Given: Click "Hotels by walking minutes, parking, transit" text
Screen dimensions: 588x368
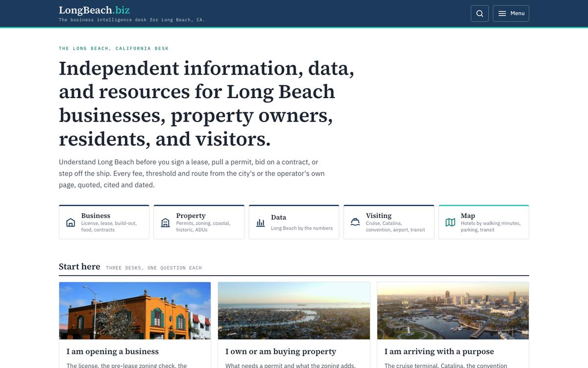Looking at the screenshot, I should (490, 226).
